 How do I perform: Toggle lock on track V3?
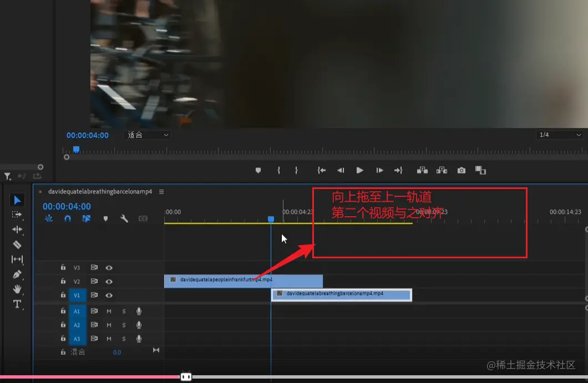click(x=63, y=267)
